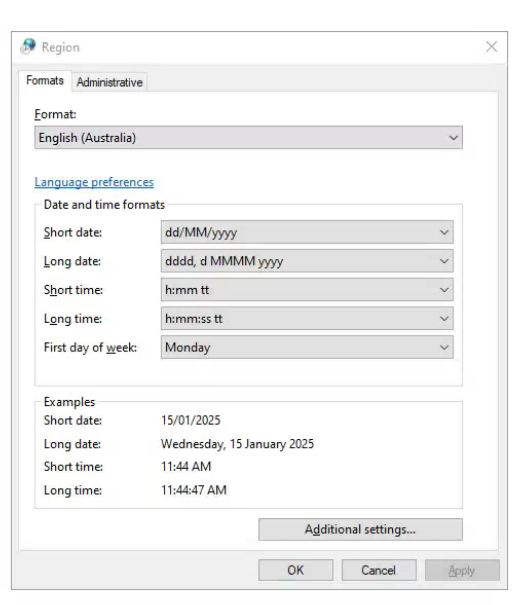Screen dimensions: 518x605
Task: Open the Format English (Australia) dropdown
Action: click(x=248, y=138)
